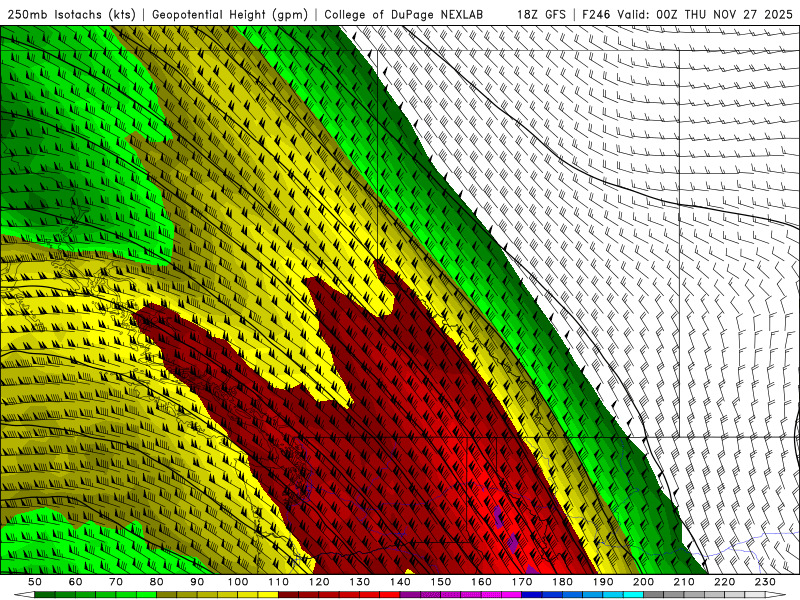Pick the olive swatch just right of 80
The image size is (800, 600).
tap(166, 595)
